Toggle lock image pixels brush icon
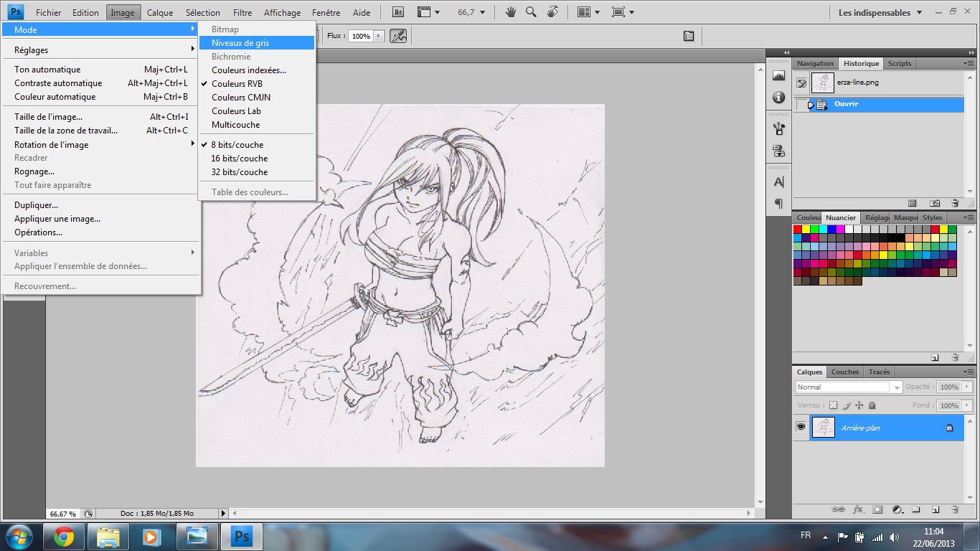The height and width of the screenshot is (551, 980). click(x=847, y=405)
